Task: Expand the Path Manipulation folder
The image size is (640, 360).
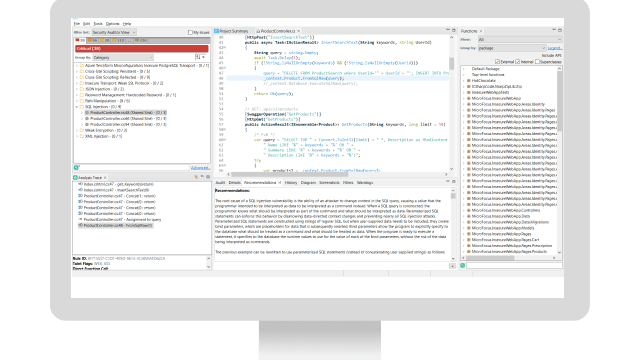Action: (77, 101)
